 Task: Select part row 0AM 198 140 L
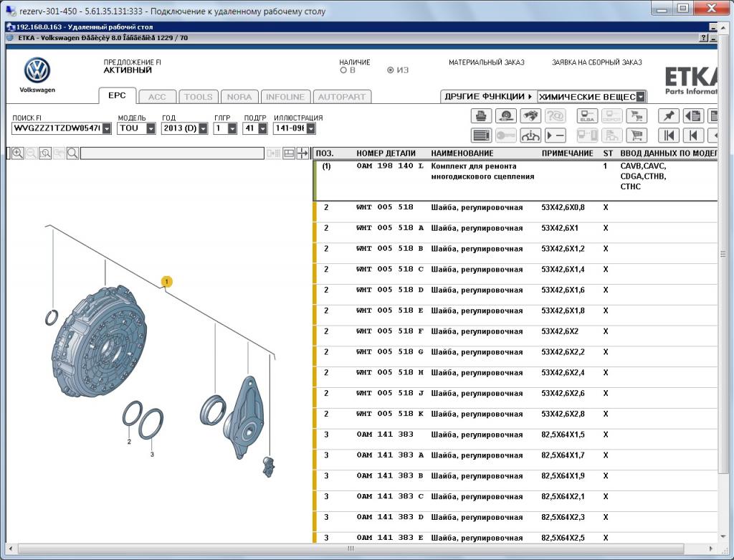515,180
